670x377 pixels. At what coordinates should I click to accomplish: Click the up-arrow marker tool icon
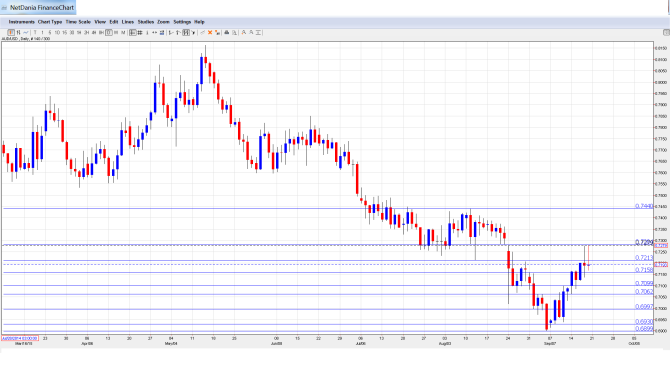(178, 32)
